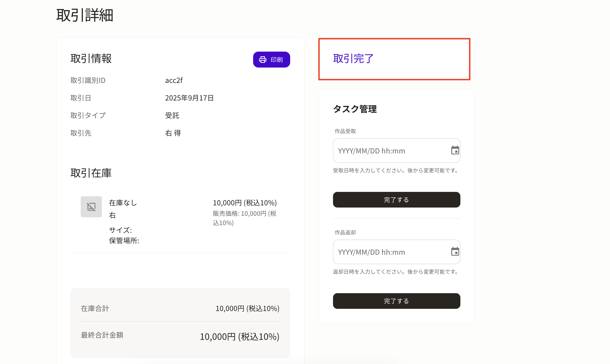Open calendar picker for 作品返却 date
Screen dimensions: 610x364
coord(455,252)
